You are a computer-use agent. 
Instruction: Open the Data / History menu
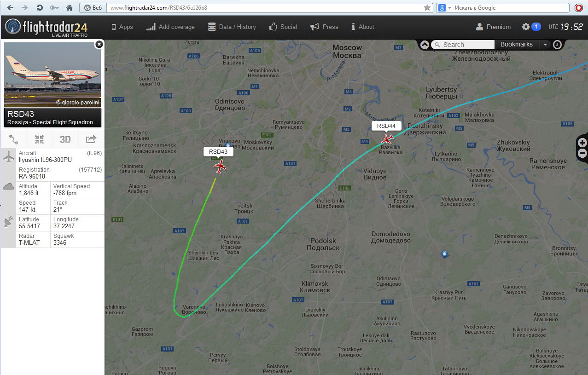coord(232,27)
